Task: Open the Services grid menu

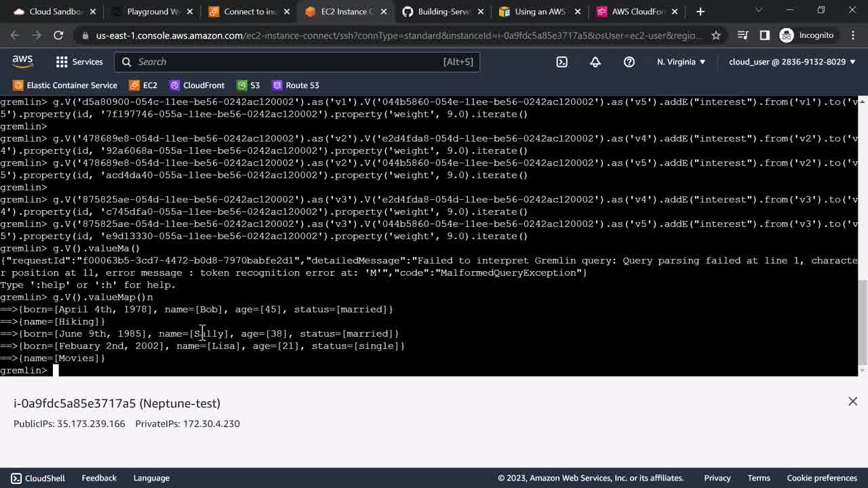Action: click(x=79, y=62)
